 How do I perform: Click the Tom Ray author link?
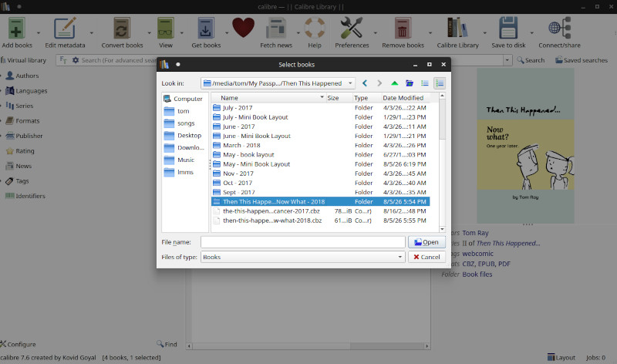475,233
